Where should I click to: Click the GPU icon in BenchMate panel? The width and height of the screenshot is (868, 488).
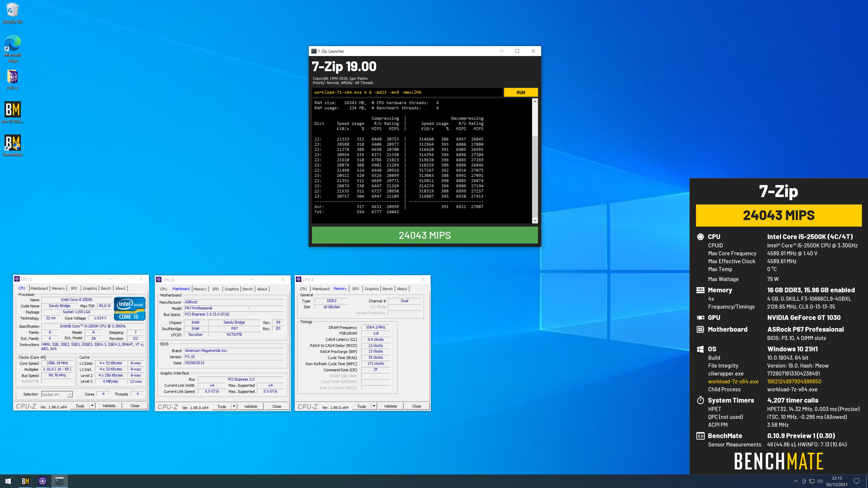click(700, 318)
